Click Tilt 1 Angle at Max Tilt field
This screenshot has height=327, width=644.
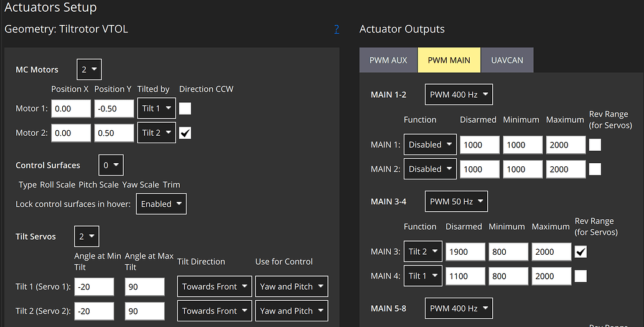tap(144, 287)
